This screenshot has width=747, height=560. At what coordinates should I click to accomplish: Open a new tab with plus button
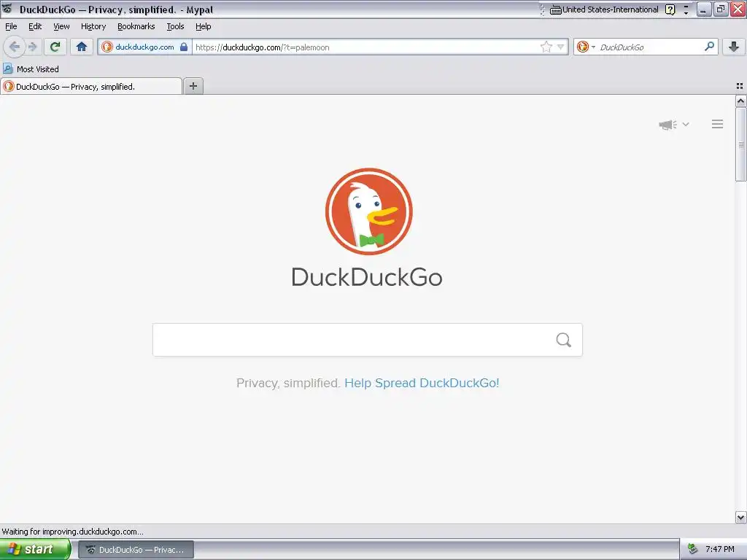pos(193,86)
